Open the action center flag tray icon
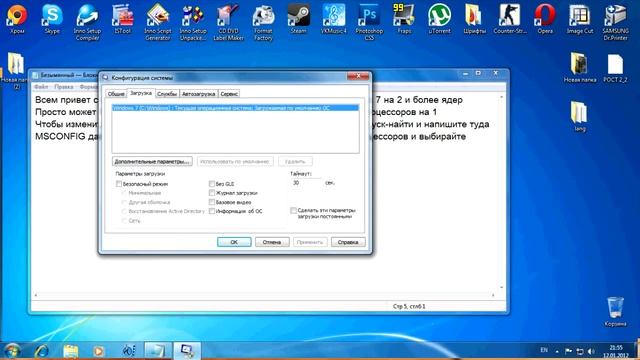640x360 pixels. click(568, 351)
